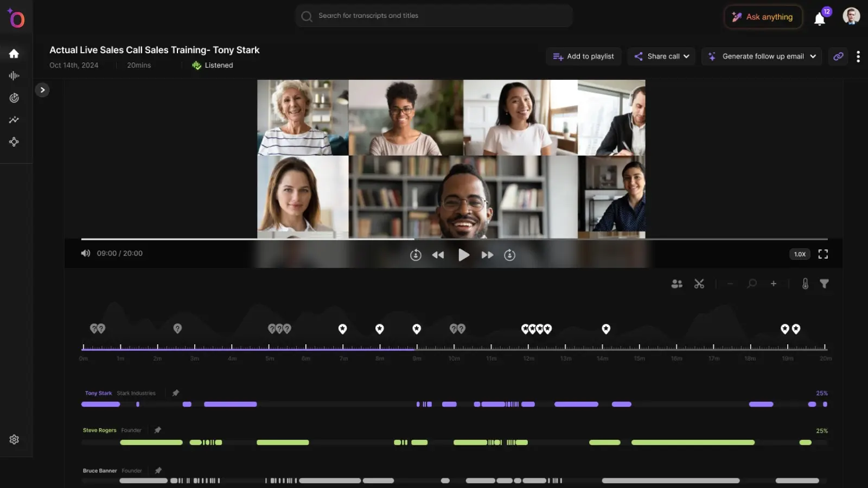The width and height of the screenshot is (868, 488).
Task: Select the Home icon in the left sidebar
Action: coord(14,53)
